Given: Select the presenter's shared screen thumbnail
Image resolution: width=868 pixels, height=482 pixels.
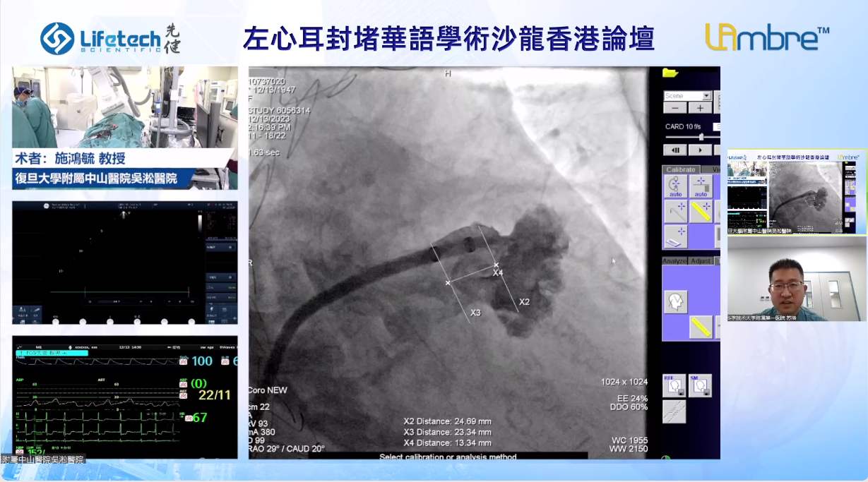Looking at the screenshot, I should pos(797,191).
